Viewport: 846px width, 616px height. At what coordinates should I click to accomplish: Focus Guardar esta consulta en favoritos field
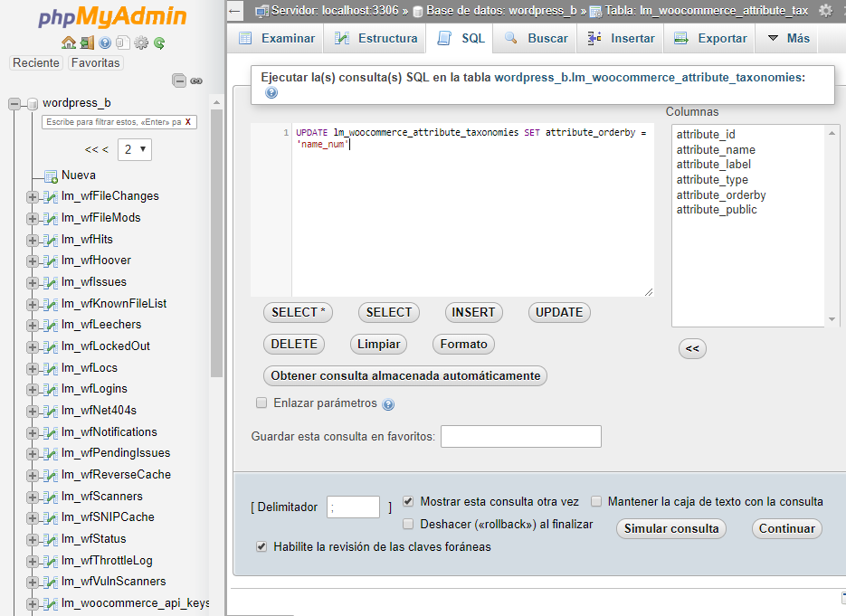coord(520,436)
